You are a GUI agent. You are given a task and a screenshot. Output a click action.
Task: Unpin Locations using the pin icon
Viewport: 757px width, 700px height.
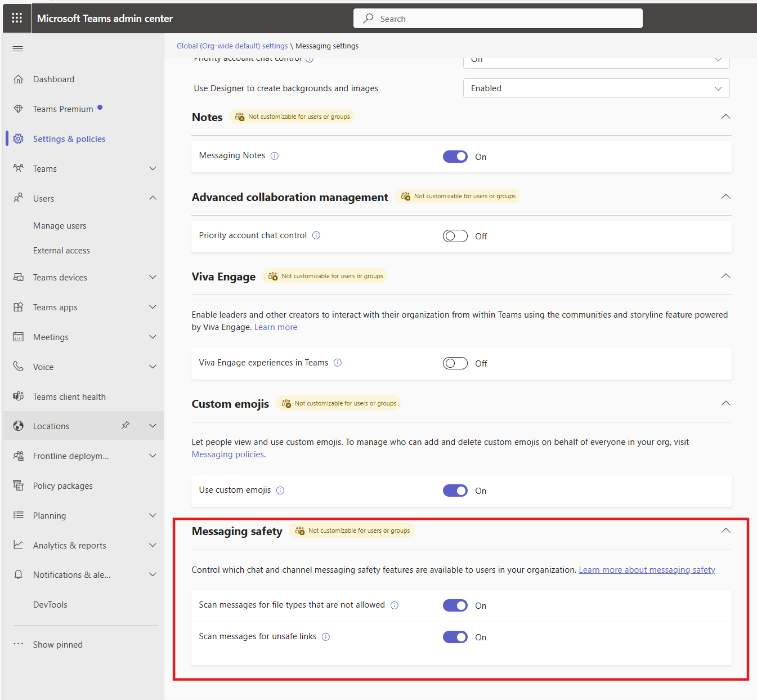(126, 426)
